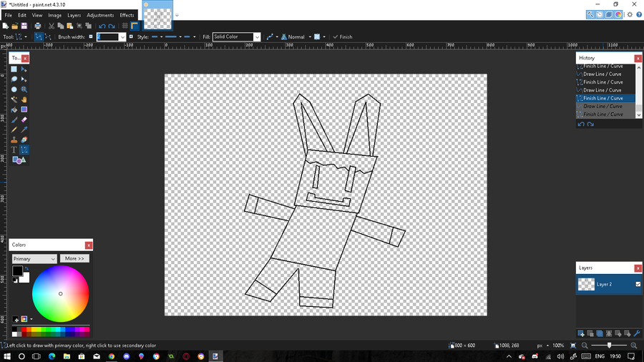Click the Finish button
Image resolution: width=644 pixels, height=362 pixels.
[x=343, y=37]
